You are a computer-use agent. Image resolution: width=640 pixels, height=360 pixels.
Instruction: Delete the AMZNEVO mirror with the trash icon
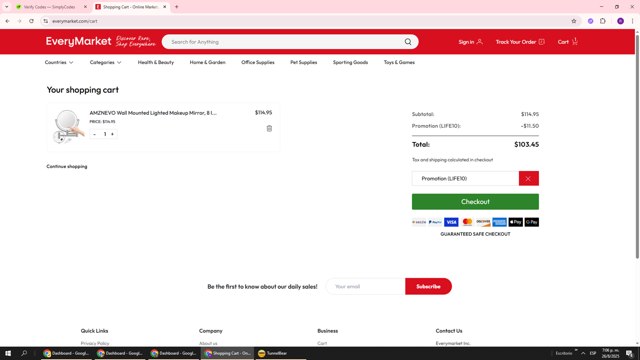coord(269,129)
